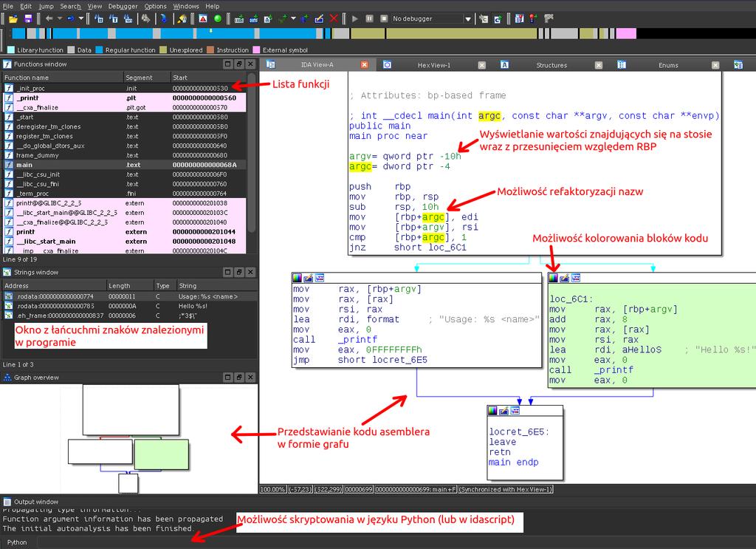Close the Structures tab
Image resolution: width=756 pixels, height=549 pixels.
[x=598, y=65]
